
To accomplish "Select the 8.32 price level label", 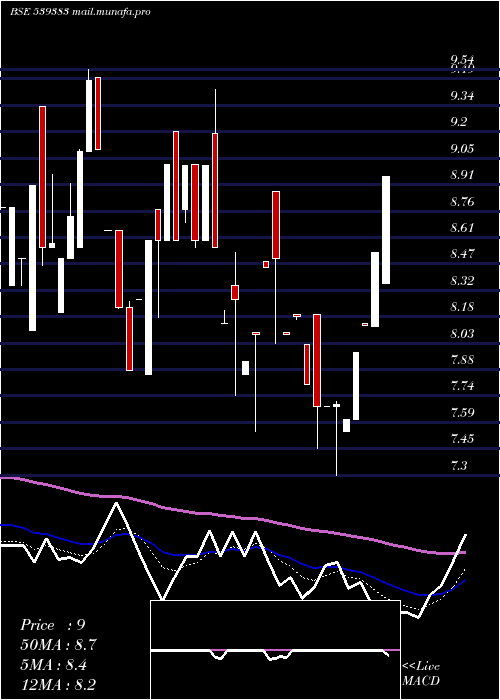I will (x=462, y=281).
